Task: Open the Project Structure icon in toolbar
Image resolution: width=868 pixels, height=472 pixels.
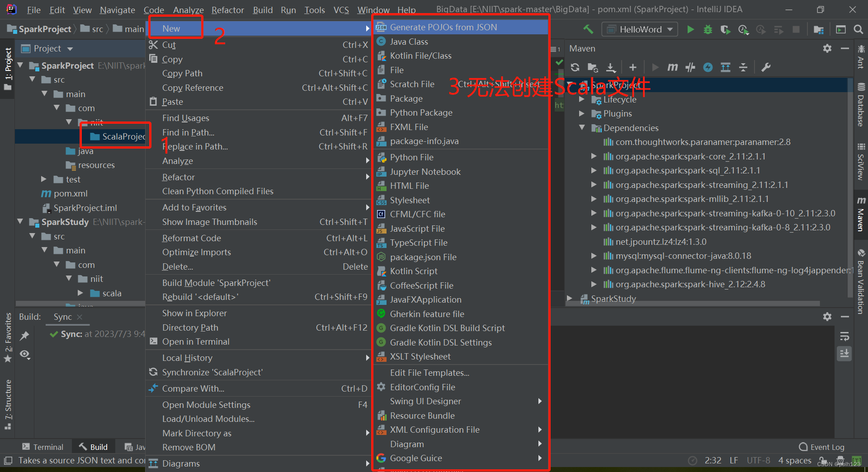Action: (x=818, y=29)
